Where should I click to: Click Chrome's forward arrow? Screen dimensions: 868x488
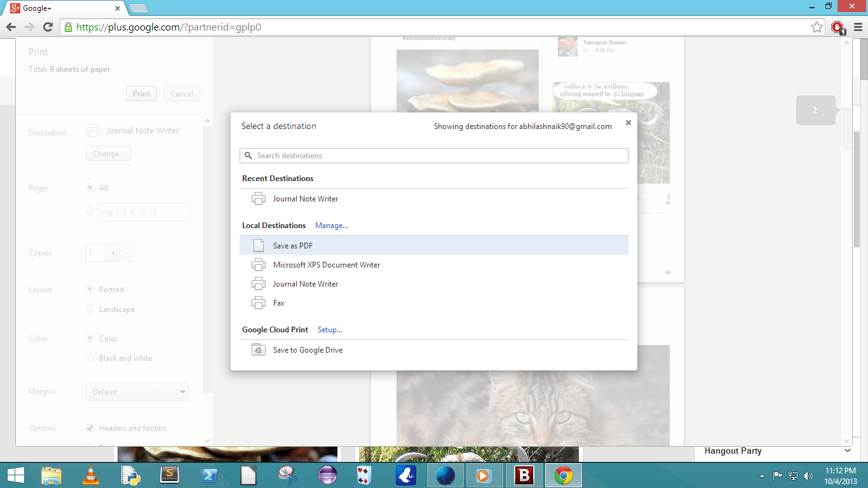click(29, 27)
